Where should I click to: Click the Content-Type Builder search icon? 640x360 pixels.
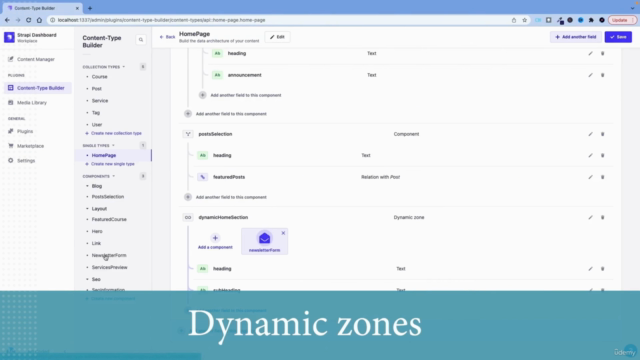[x=141, y=40]
